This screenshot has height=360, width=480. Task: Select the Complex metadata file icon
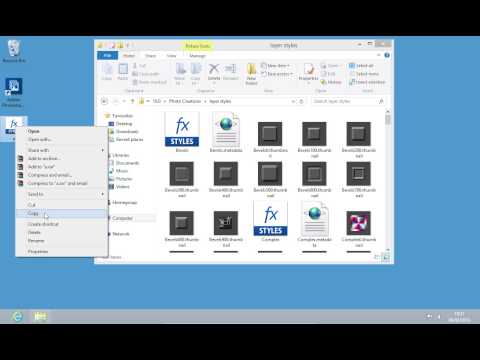314,219
